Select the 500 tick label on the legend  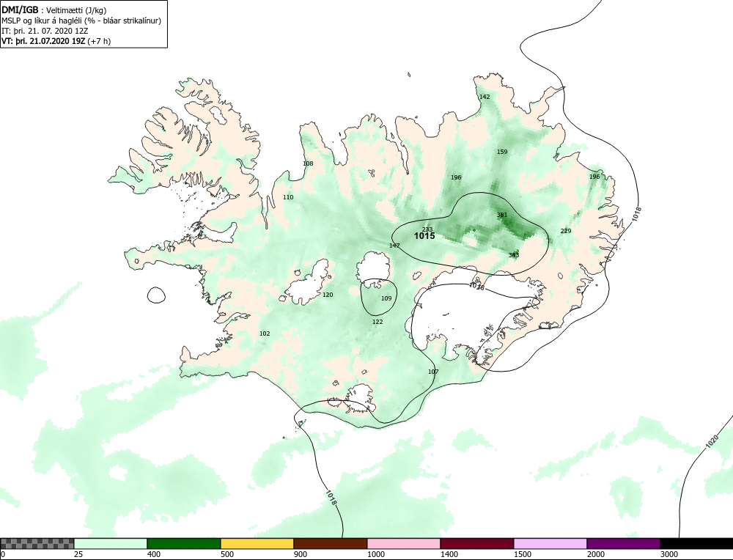coord(227,554)
